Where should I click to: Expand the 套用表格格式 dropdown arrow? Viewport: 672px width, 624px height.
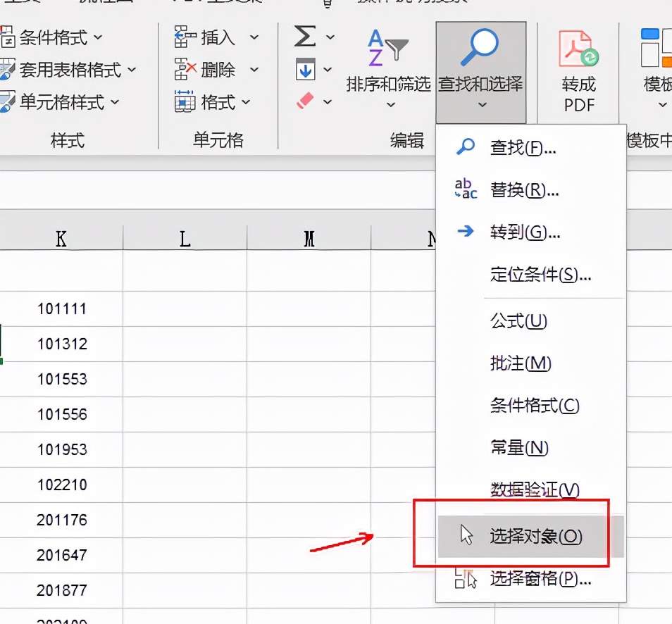coord(132,70)
